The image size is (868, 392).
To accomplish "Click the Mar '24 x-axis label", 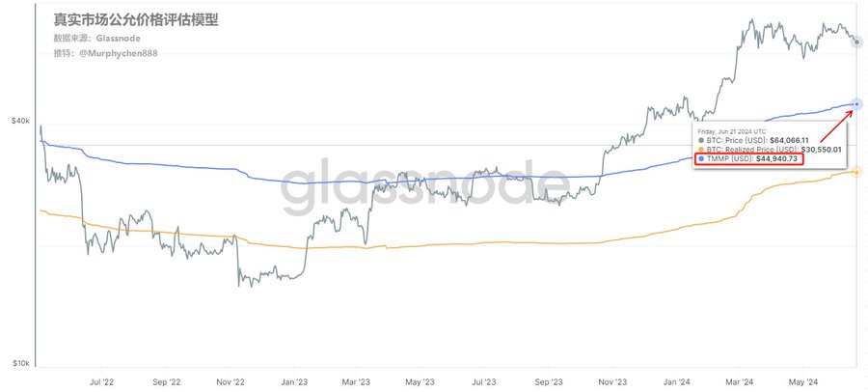I will pos(741,382).
